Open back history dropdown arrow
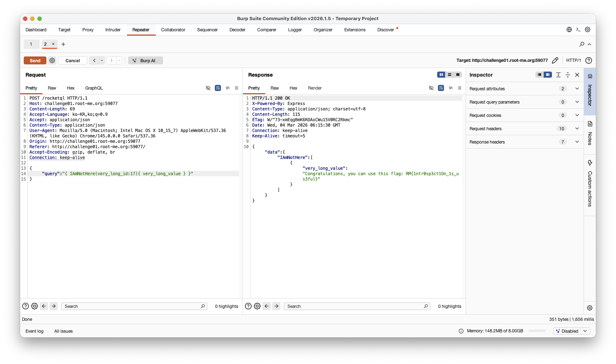Viewport: 616px width, 364px height. (102, 60)
